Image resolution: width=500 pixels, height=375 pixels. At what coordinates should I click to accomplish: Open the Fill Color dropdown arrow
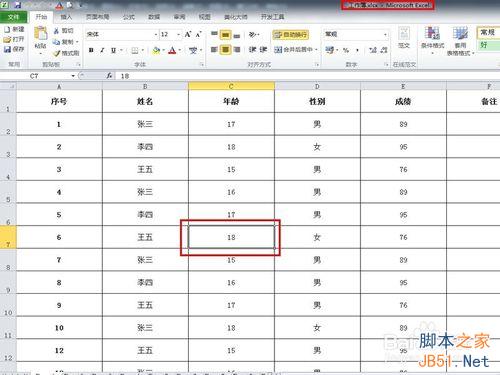(164, 50)
